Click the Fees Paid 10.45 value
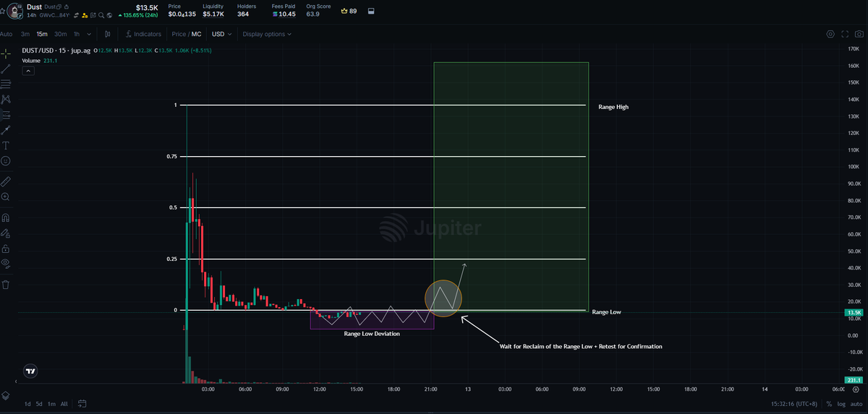Screen dimensions: 868x414 pyautogui.click(x=283, y=14)
